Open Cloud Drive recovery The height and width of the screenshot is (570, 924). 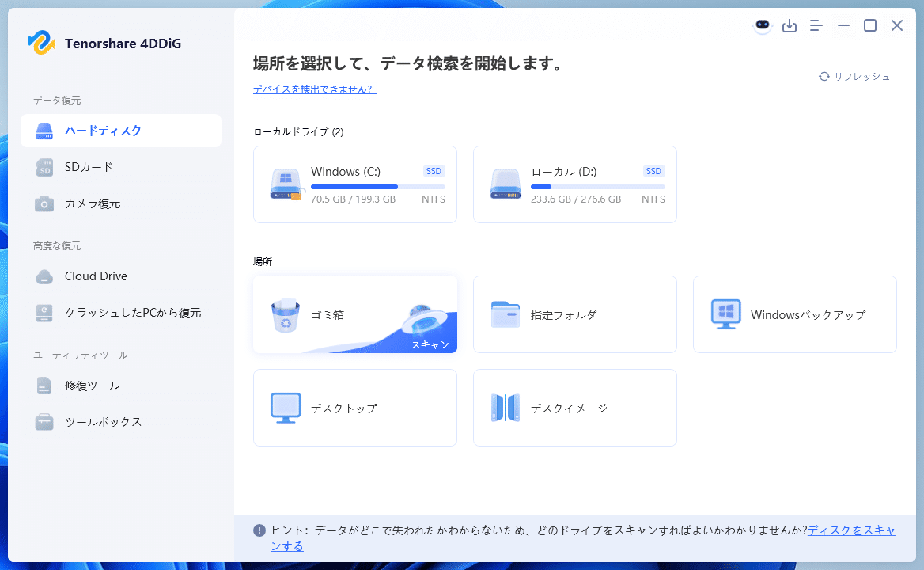tap(95, 276)
